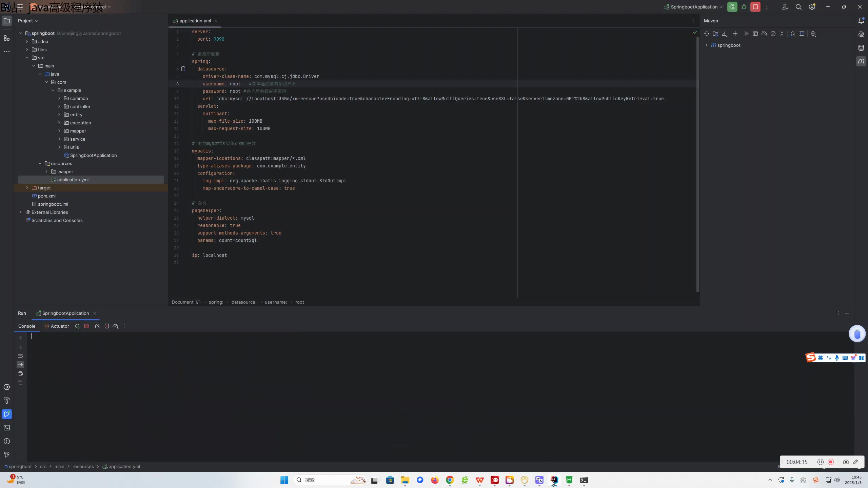Click Maven collapse all icon
868x488 pixels.
coord(782,34)
